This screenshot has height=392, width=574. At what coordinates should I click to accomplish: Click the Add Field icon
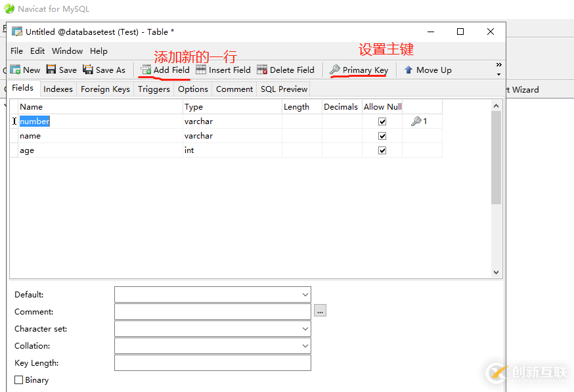(146, 70)
